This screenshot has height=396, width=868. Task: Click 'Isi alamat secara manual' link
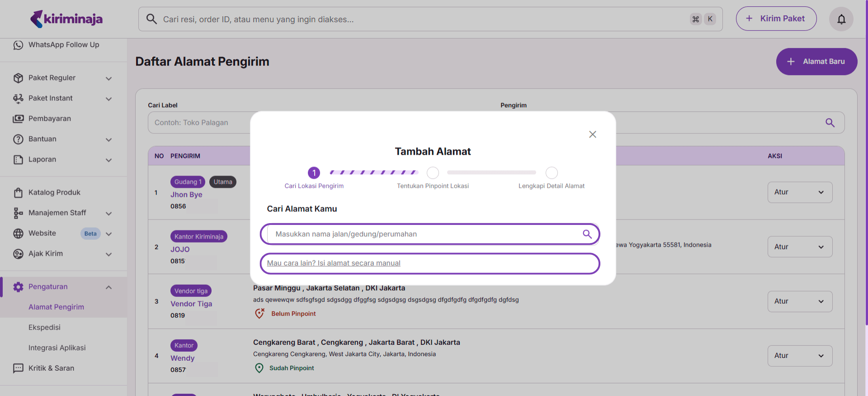334,263
